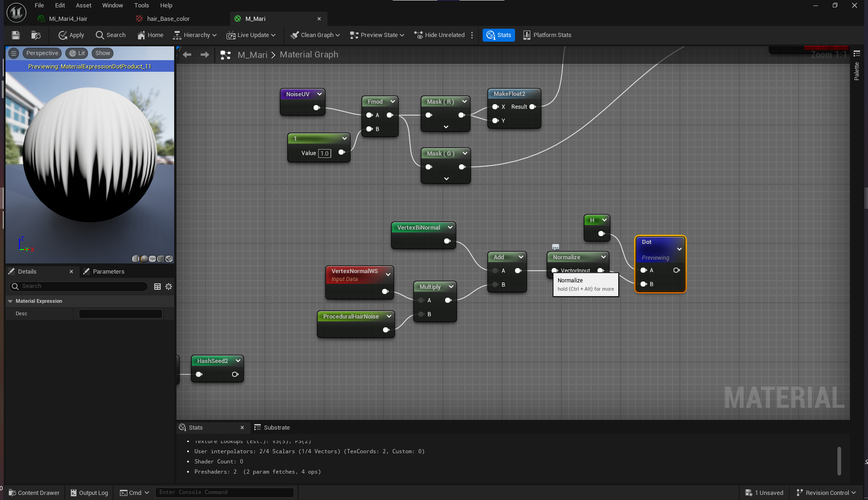Click the Dot node output pin
This screenshot has width=868, height=500.
click(x=677, y=270)
